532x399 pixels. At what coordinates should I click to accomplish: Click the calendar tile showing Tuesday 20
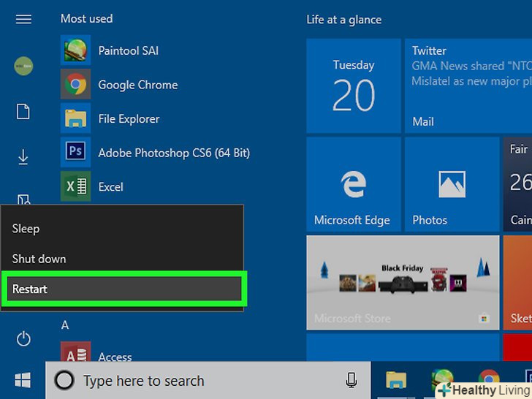(x=354, y=86)
